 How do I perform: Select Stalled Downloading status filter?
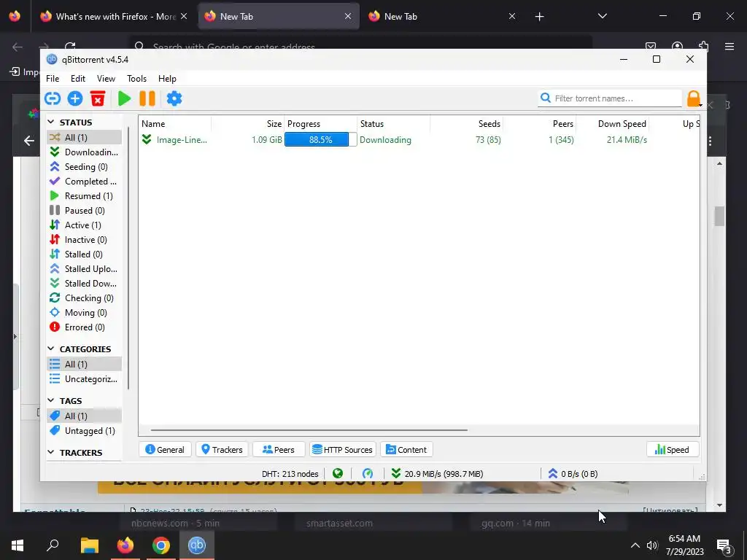[x=85, y=284]
